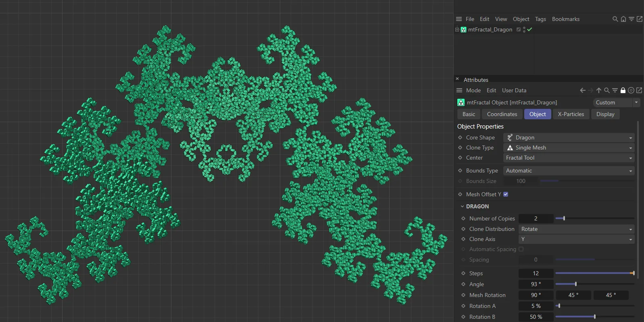Viewport: 644px width, 322px height.
Task: Uncheck the Mesh Offset Y checkbox
Action: click(506, 194)
